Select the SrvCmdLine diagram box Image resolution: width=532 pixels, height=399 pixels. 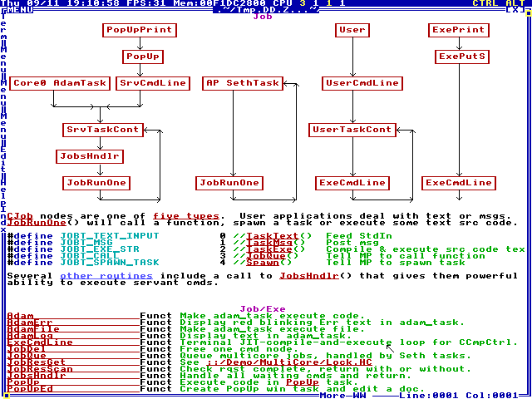pos(153,83)
